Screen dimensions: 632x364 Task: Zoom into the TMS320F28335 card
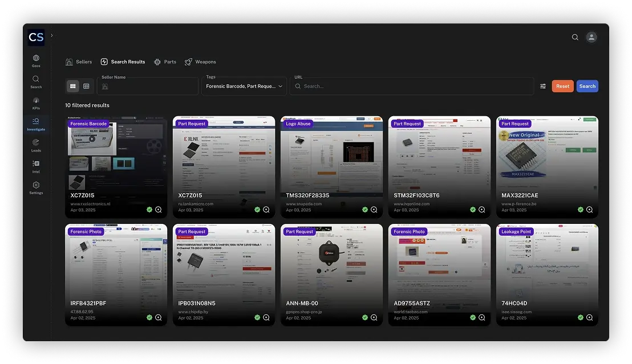click(x=374, y=210)
